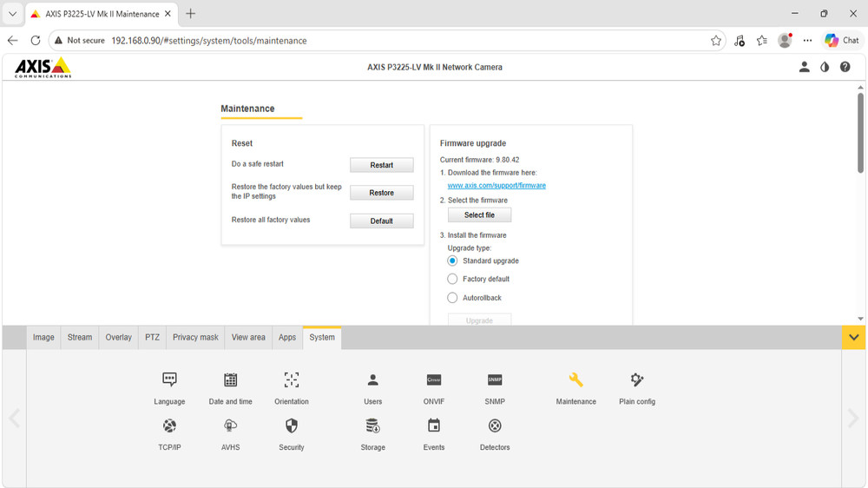Open the TCP/IP settings icon

click(169, 426)
